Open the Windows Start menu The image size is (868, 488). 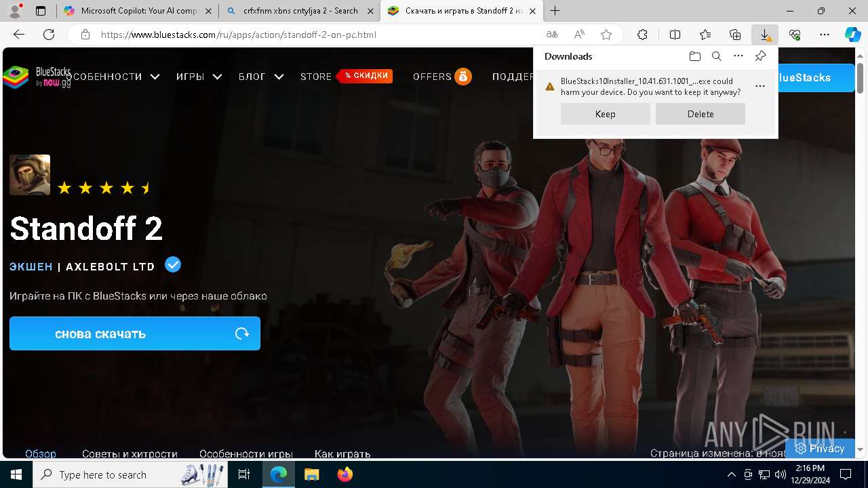16,474
